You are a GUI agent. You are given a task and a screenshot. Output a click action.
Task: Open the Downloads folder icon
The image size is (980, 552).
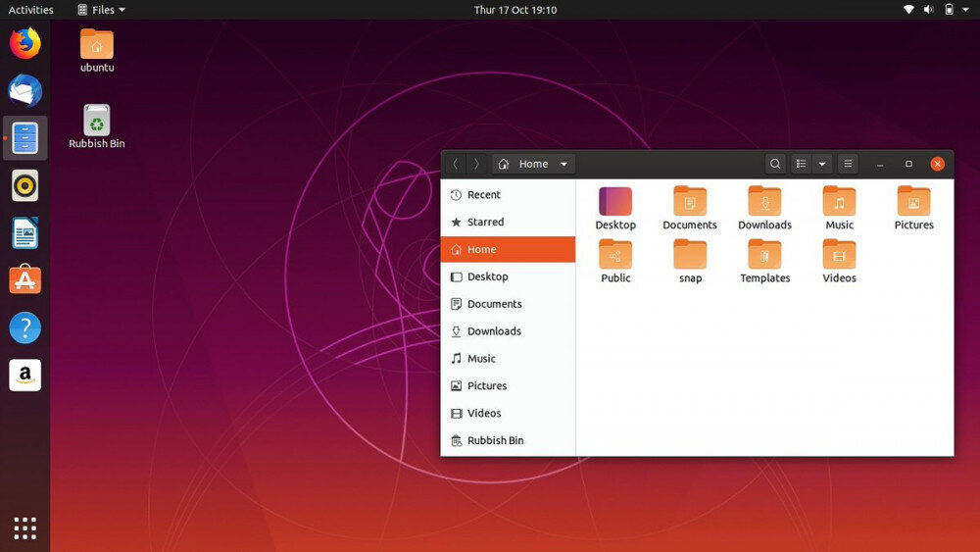764,201
